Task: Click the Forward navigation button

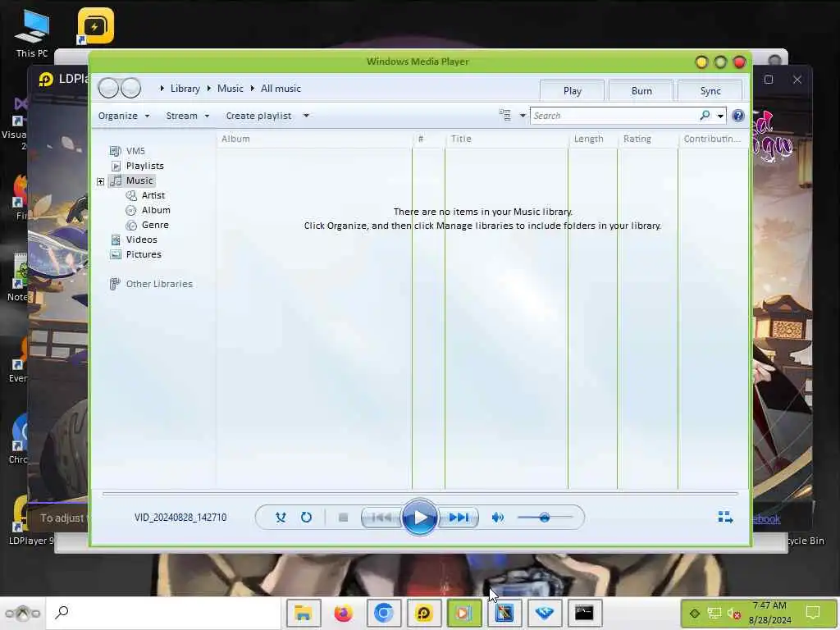Action: [x=130, y=88]
